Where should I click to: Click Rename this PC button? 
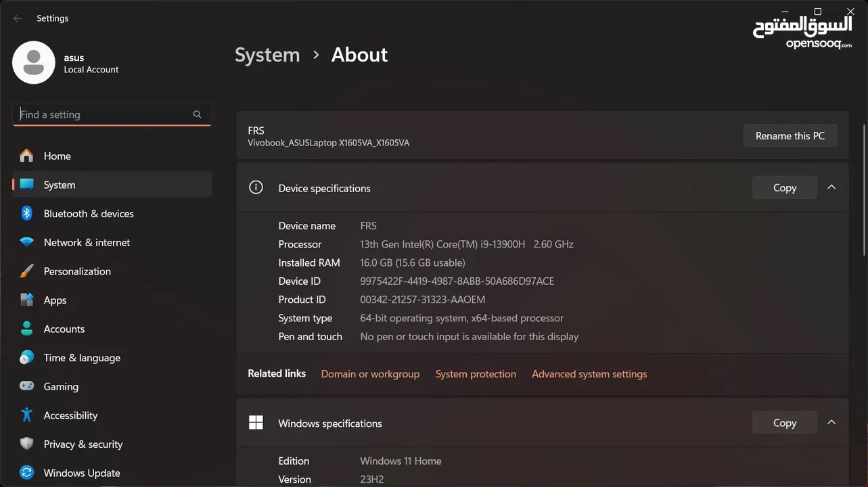[790, 135]
